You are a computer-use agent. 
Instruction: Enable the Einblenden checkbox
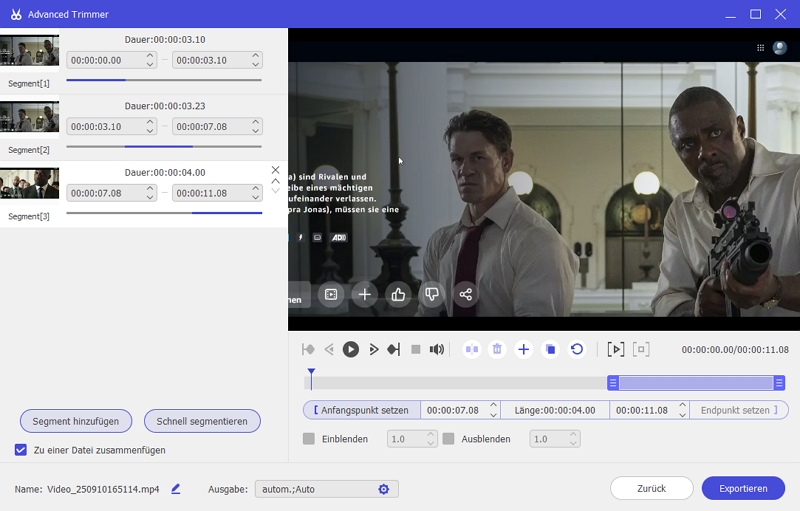coord(309,439)
